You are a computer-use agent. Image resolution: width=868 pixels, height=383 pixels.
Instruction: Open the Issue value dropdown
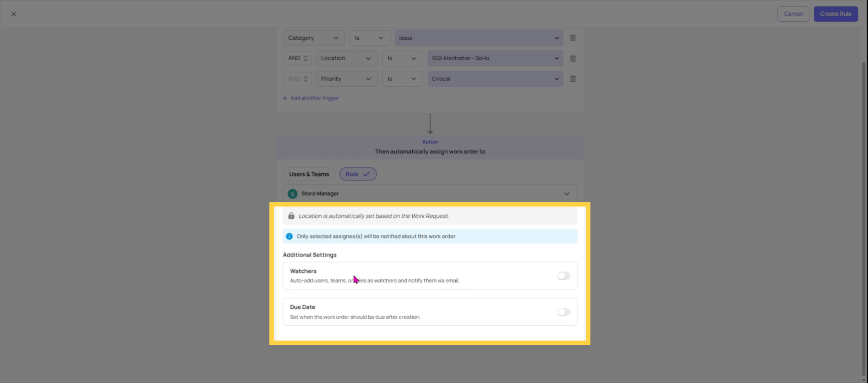point(479,38)
